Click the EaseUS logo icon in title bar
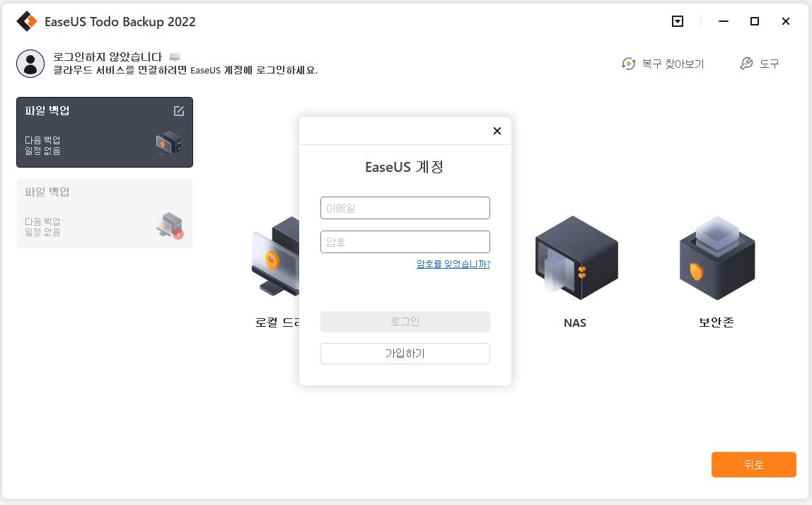 (x=27, y=22)
